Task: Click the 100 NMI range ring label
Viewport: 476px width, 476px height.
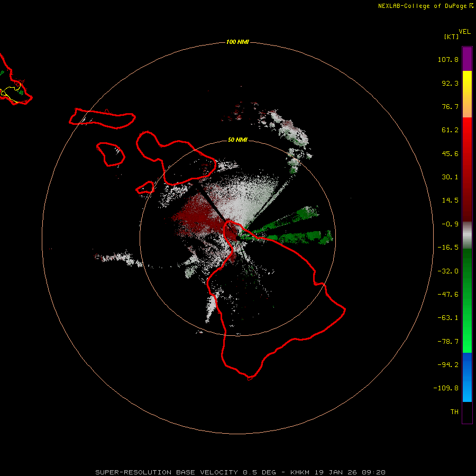Action: [x=237, y=42]
